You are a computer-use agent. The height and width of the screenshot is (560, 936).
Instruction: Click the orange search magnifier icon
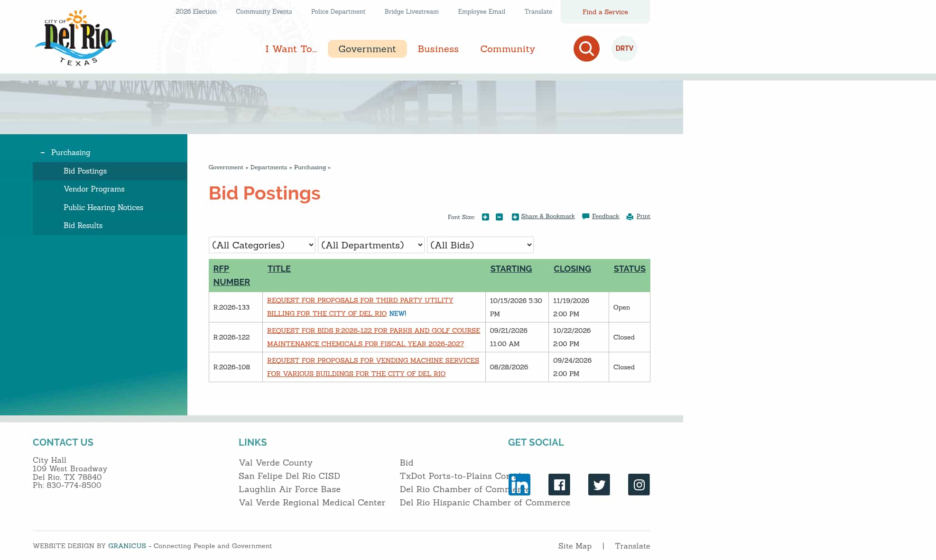(x=586, y=48)
